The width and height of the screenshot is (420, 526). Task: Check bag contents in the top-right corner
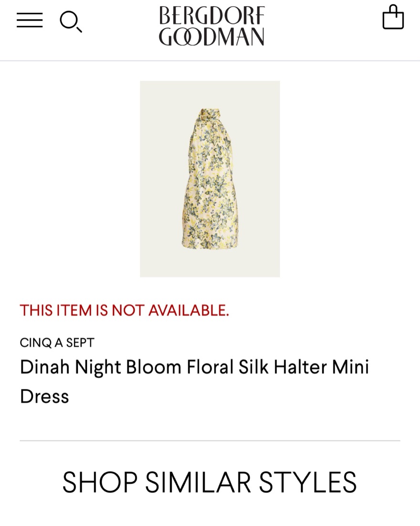click(x=393, y=18)
